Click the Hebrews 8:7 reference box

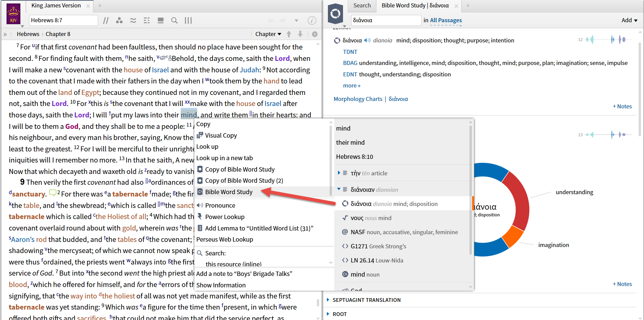[63, 20]
